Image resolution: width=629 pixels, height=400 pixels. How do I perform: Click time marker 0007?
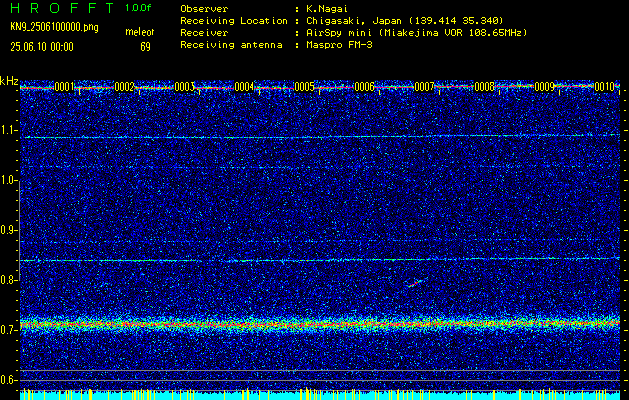click(x=424, y=87)
